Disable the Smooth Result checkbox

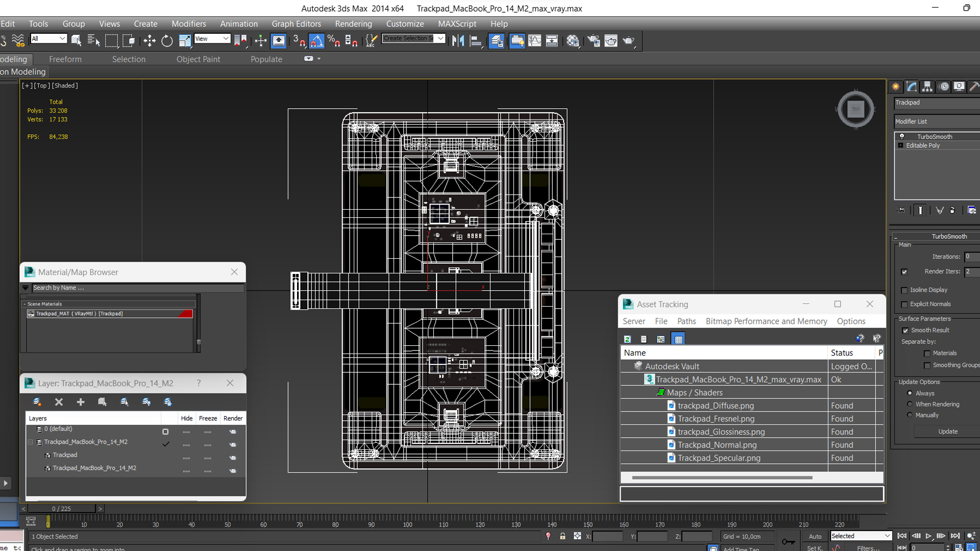905,331
